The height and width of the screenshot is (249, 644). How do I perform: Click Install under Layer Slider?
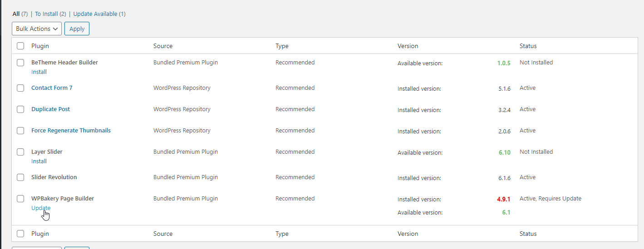pos(39,161)
